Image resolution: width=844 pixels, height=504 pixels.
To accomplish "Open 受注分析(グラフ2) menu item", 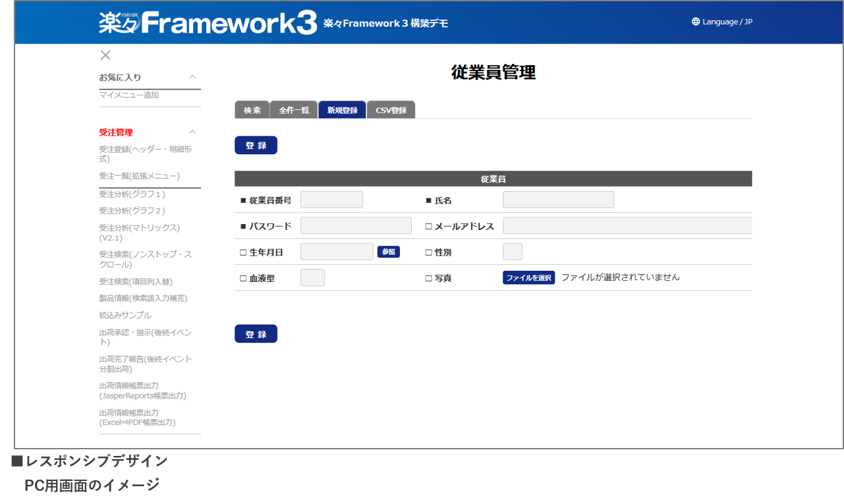I will [x=132, y=211].
